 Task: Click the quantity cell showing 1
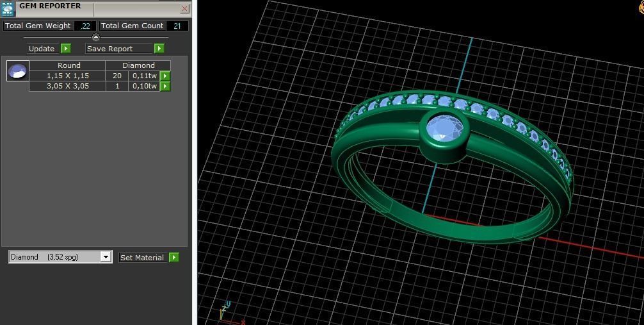[x=117, y=86]
